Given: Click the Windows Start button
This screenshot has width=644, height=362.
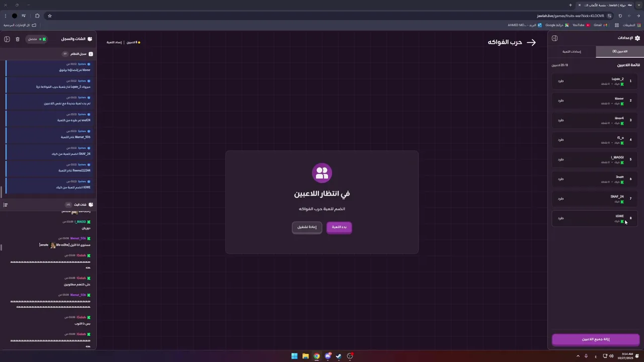Looking at the screenshot, I should point(294,356).
